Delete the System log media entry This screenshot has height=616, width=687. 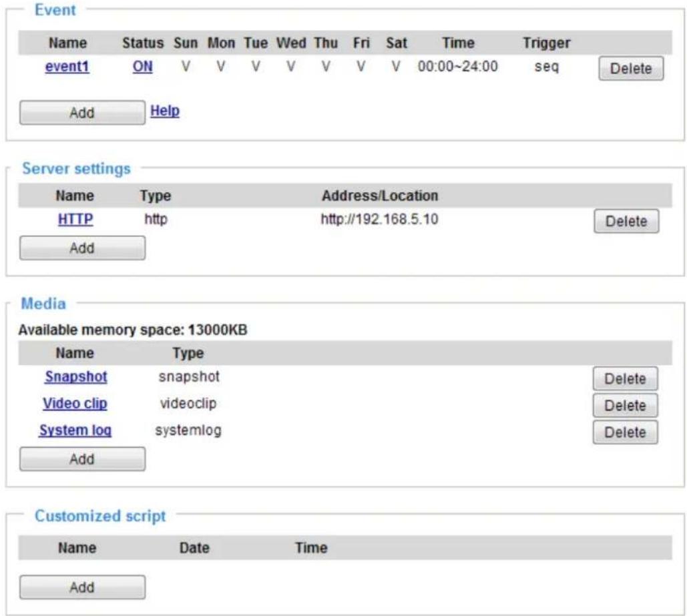click(625, 432)
